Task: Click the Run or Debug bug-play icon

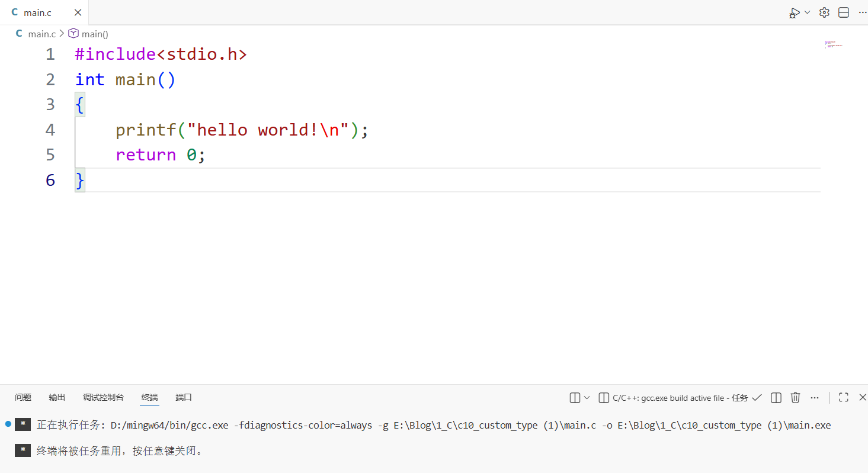Action: (x=794, y=12)
